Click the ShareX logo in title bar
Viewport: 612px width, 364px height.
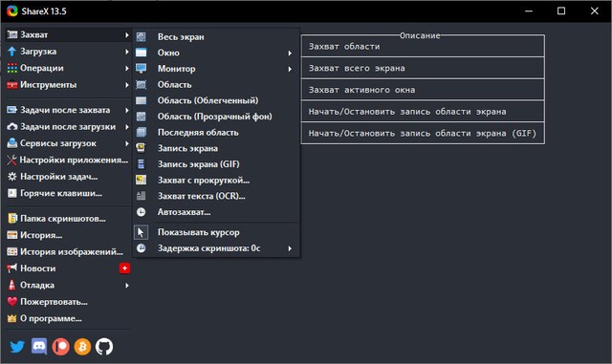[12, 11]
